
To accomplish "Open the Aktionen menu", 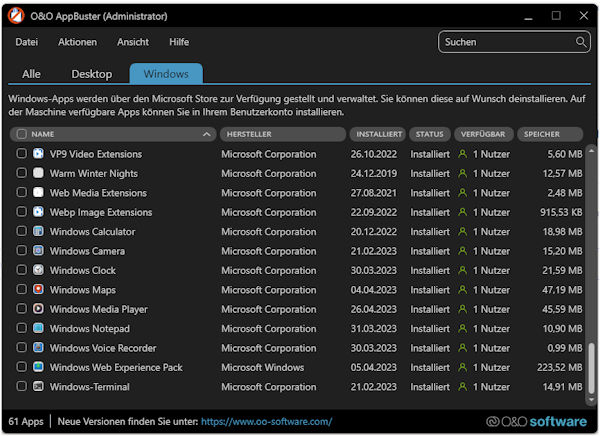I will click(x=77, y=42).
